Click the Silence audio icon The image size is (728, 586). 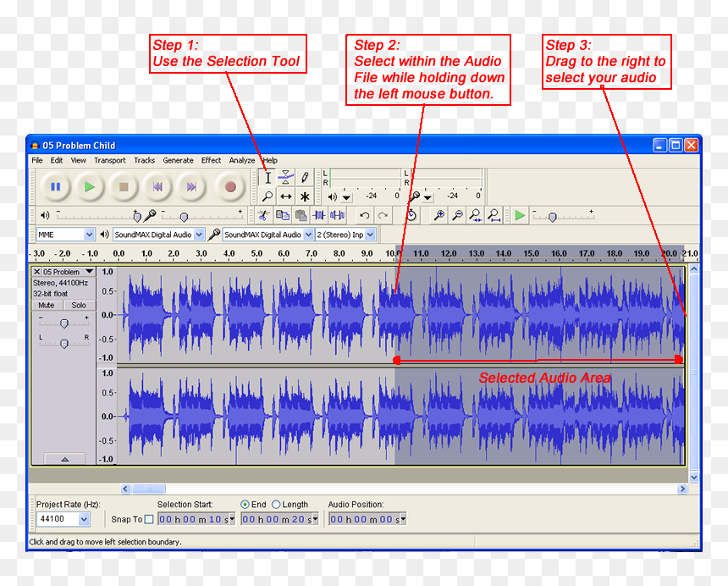337,215
